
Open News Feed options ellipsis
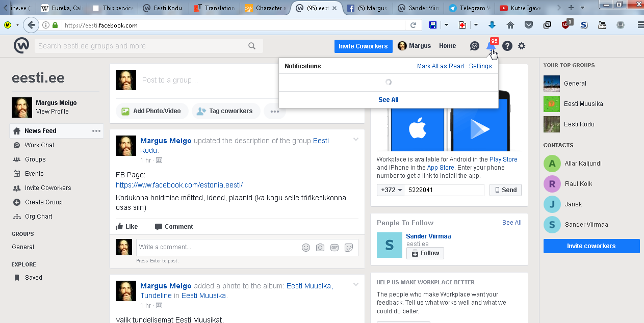coord(96,131)
